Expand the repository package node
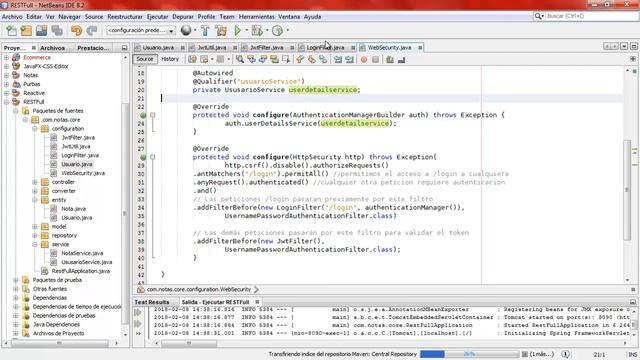This screenshot has height=360, width=640. point(35,236)
